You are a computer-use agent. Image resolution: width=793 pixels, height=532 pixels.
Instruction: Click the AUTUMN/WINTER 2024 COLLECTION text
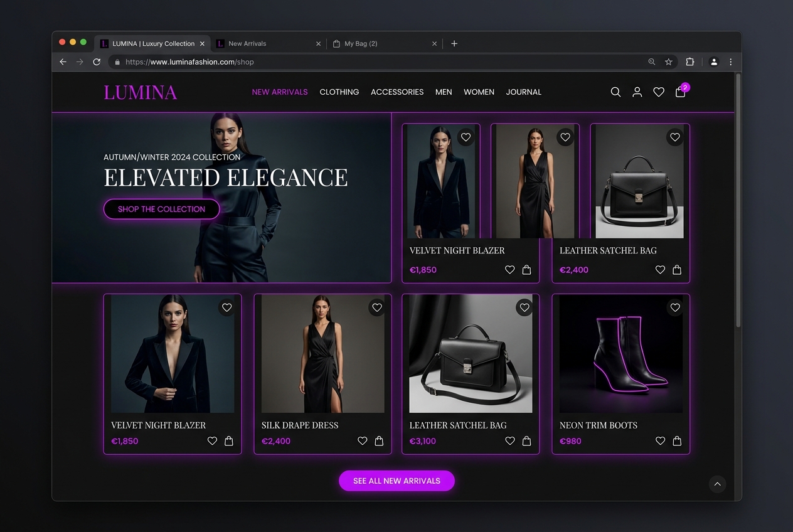[172, 157]
